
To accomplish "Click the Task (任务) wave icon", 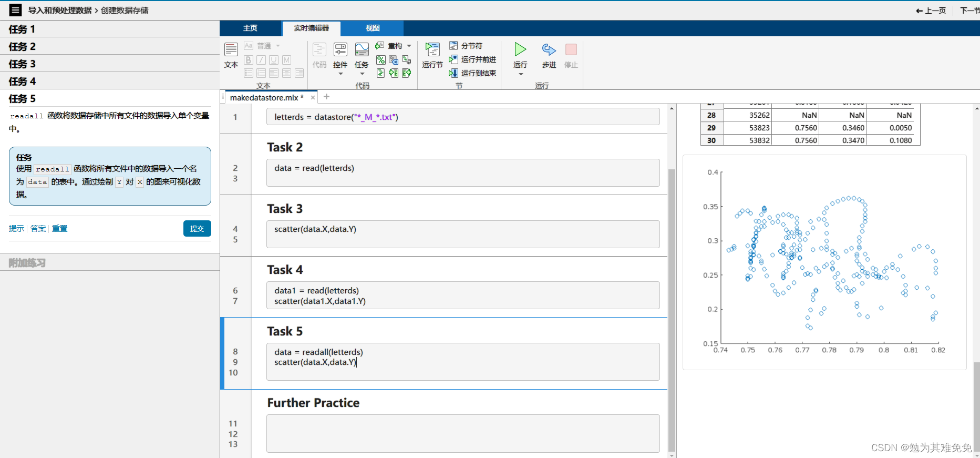I will click(362, 50).
